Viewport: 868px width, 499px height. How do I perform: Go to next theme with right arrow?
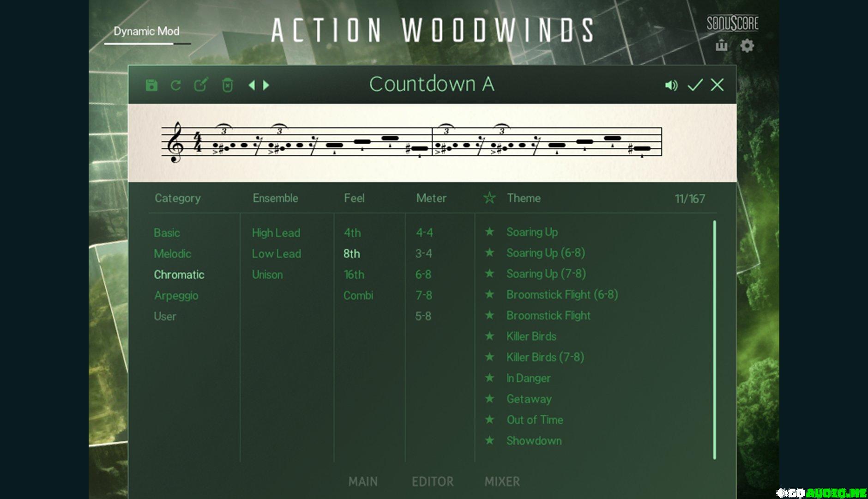[266, 85]
